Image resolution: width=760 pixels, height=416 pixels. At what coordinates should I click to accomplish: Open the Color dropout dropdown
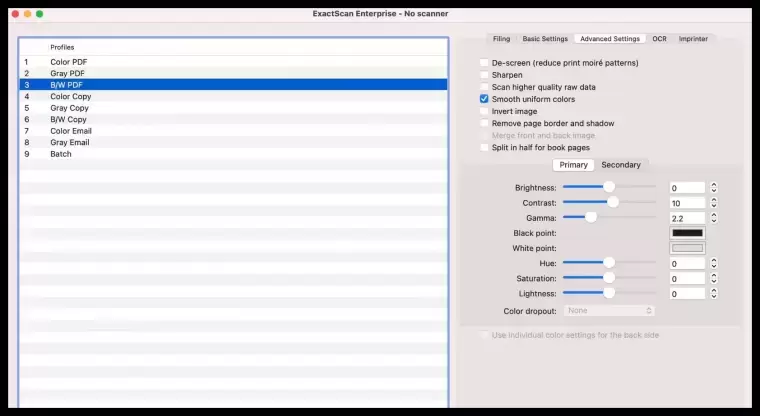tap(609, 311)
